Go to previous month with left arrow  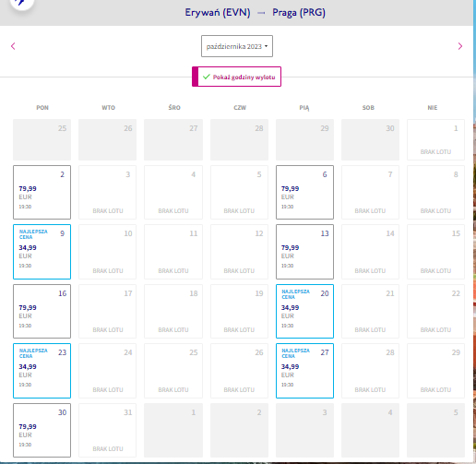13,46
